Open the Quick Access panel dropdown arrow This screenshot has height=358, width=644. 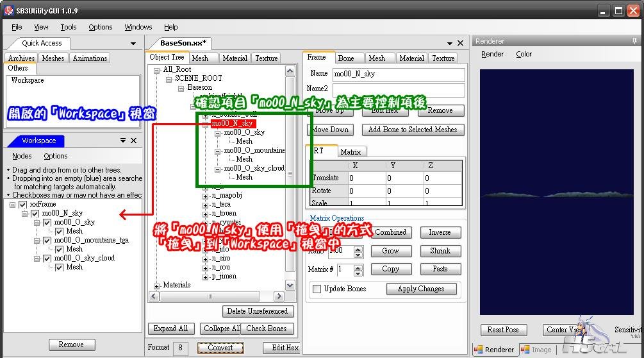[x=133, y=44]
